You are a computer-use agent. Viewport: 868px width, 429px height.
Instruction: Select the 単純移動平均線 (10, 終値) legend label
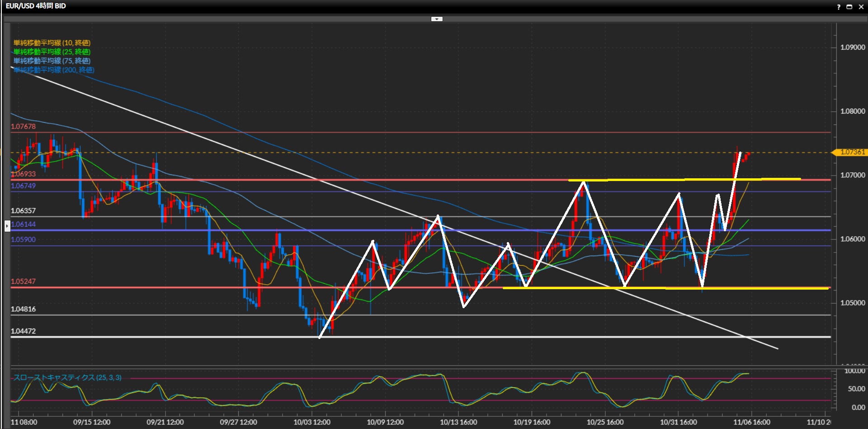coord(52,43)
